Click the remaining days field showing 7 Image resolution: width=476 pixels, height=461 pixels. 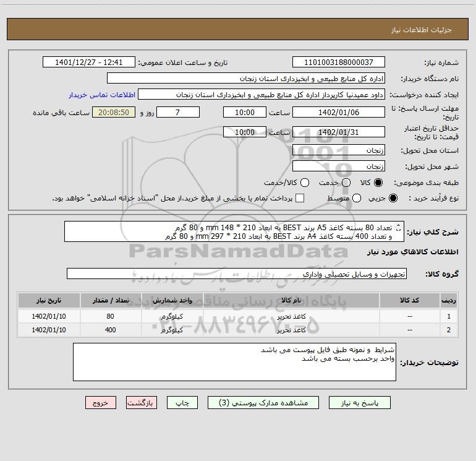pyautogui.click(x=178, y=112)
